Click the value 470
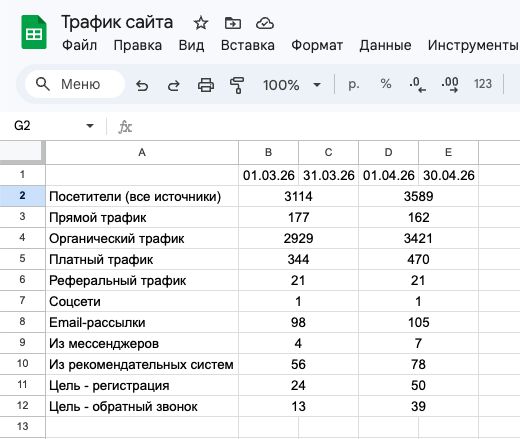 pyautogui.click(x=418, y=259)
